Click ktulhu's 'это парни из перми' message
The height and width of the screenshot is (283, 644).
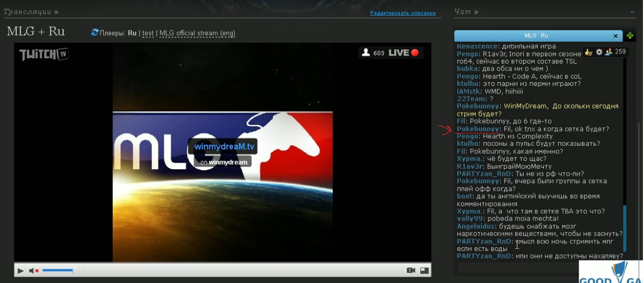tap(531, 84)
